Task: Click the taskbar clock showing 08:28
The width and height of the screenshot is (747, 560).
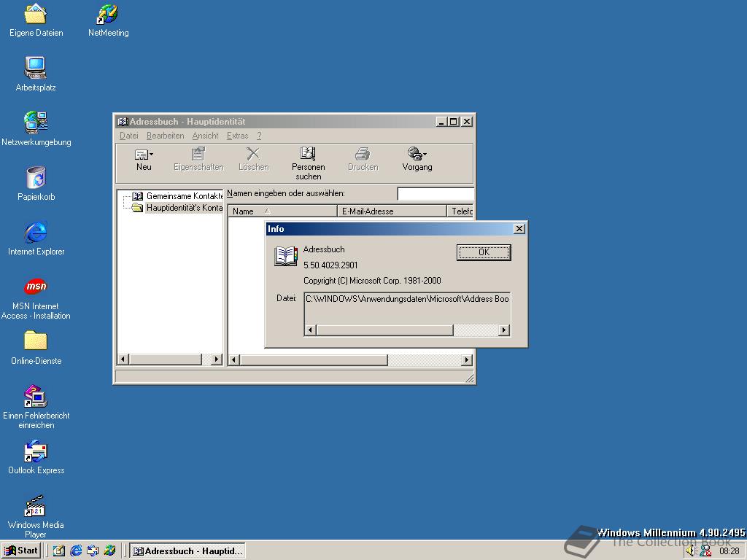Action: pos(729,551)
